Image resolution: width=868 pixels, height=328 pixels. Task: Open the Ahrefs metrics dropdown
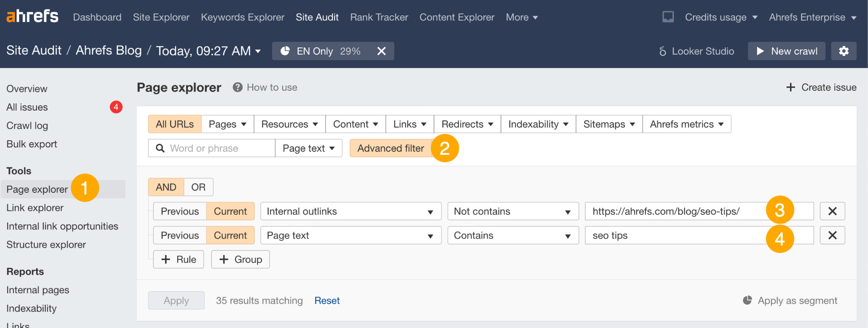pyautogui.click(x=687, y=124)
